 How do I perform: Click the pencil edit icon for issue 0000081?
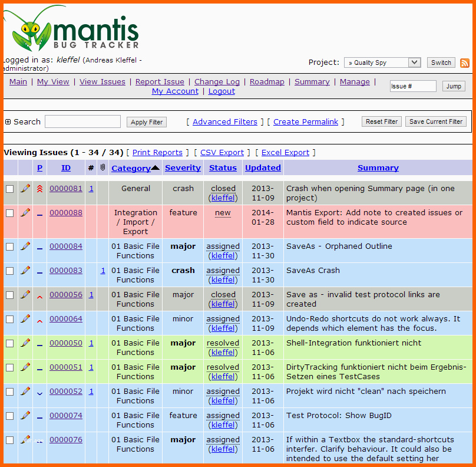coord(25,188)
